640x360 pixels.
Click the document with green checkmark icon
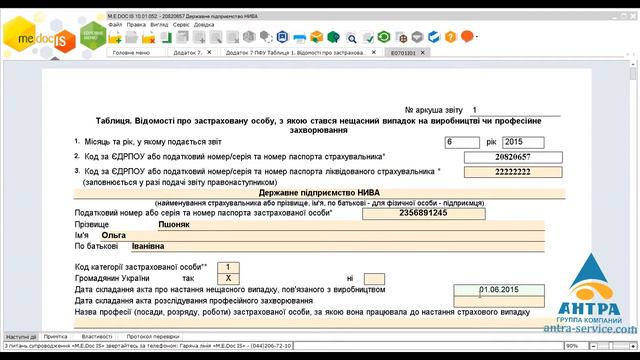click(367, 38)
